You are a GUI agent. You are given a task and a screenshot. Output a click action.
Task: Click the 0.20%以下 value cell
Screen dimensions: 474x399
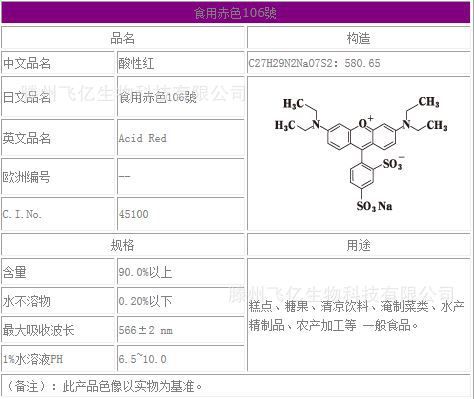181,301
